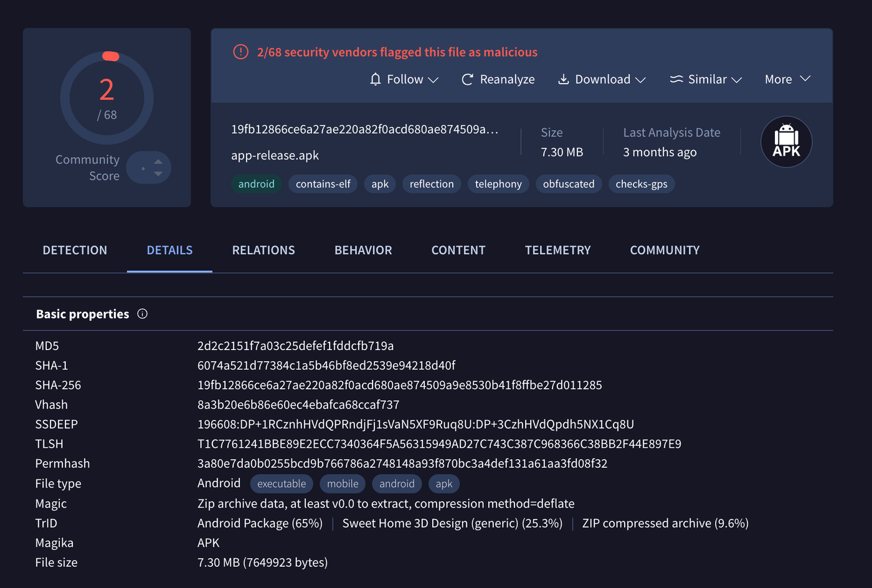Click the 3 months ago analysis date
This screenshot has height=588, width=872.
(x=660, y=152)
